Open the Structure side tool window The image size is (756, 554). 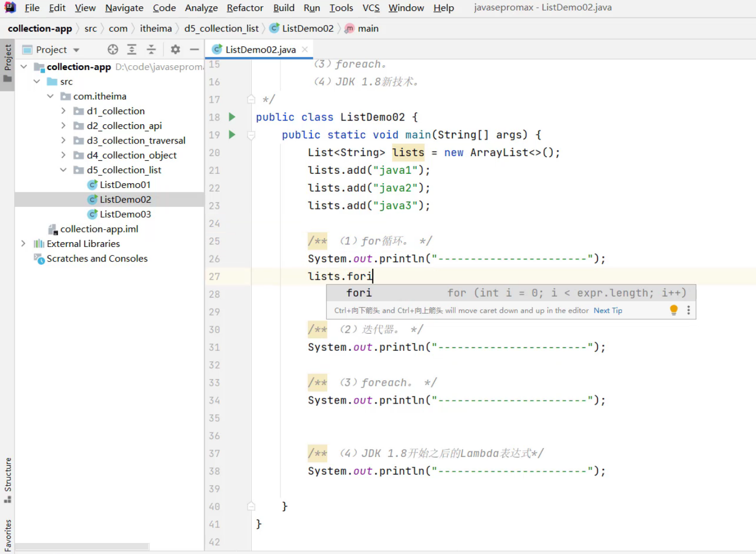[x=7, y=480]
